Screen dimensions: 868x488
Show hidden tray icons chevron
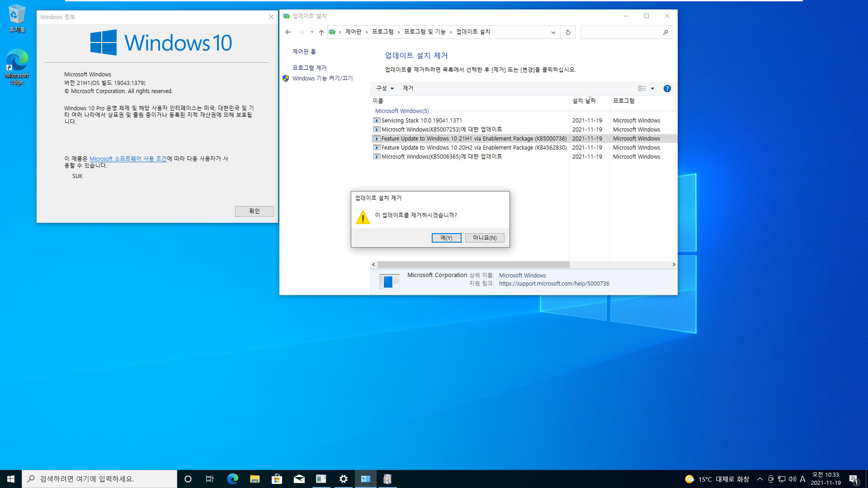coord(760,479)
